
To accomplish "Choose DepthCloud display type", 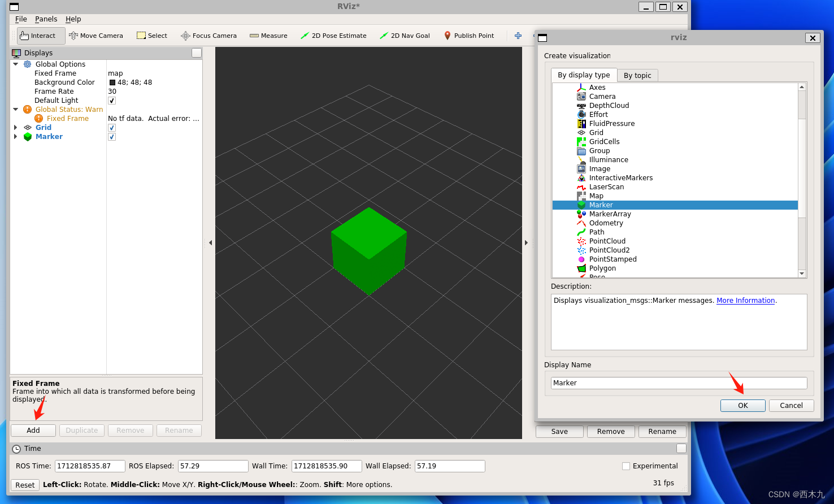I will [x=609, y=106].
